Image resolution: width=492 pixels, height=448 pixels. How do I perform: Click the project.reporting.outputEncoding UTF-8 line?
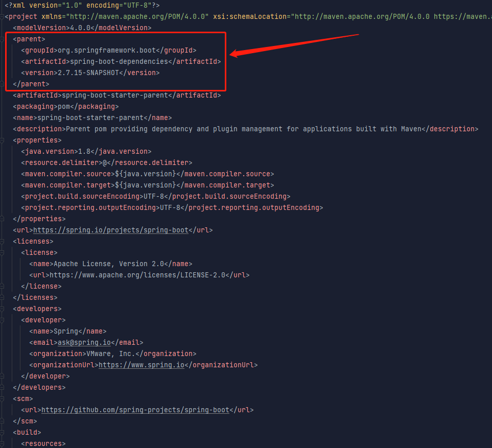click(x=172, y=208)
